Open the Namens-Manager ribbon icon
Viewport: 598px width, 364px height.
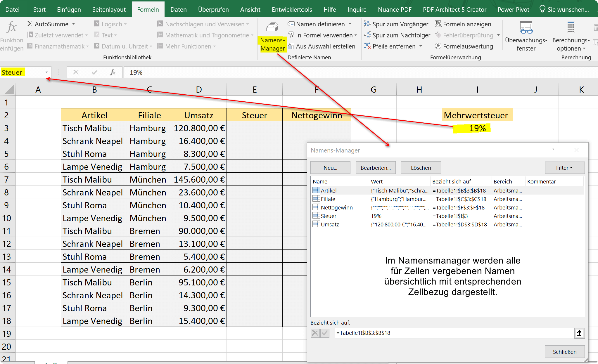[x=272, y=27]
